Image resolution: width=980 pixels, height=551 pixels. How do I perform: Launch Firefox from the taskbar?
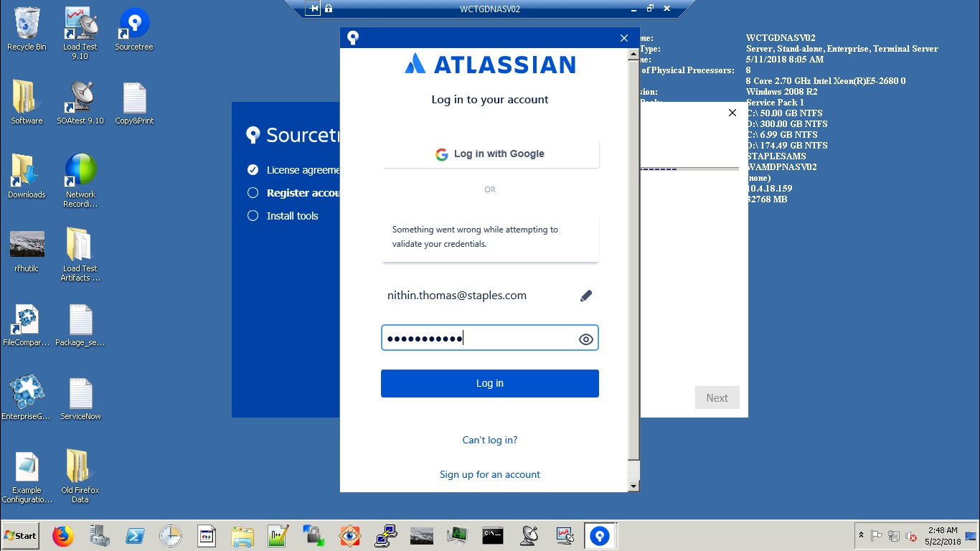[x=63, y=535]
